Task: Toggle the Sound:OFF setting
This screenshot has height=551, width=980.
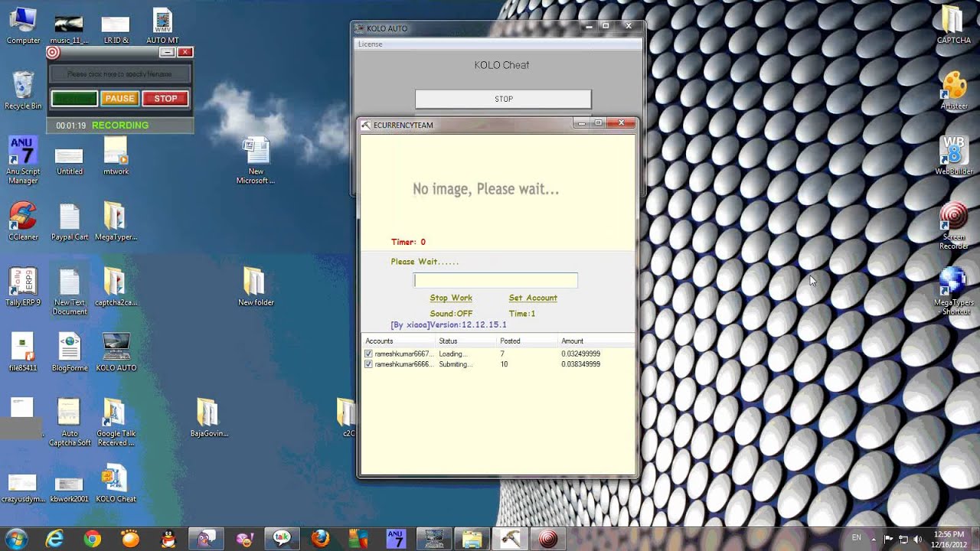Action: tap(451, 314)
